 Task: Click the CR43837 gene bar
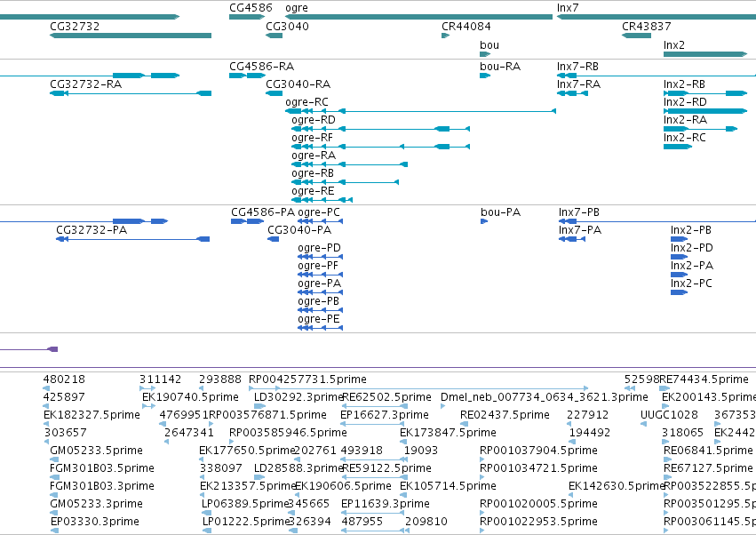click(636, 36)
